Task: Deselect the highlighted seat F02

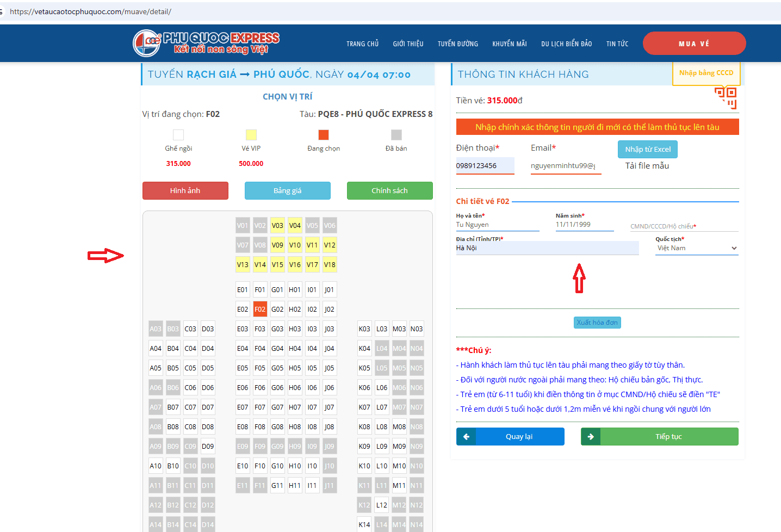Action: coord(260,310)
